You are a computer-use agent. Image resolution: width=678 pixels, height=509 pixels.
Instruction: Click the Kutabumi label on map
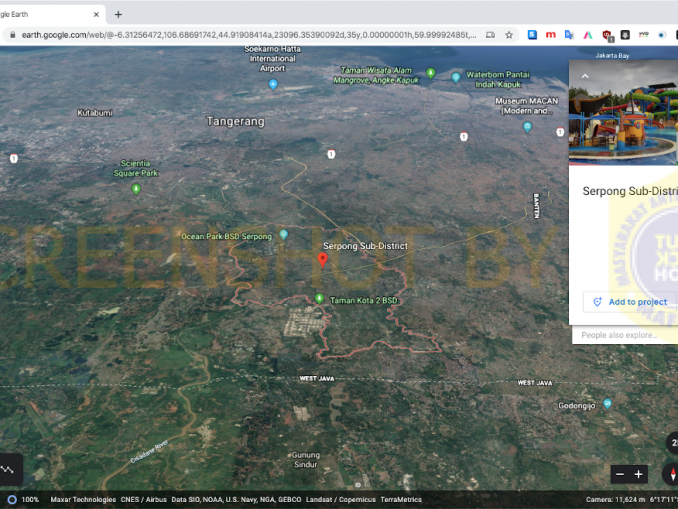(x=95, y=113)
